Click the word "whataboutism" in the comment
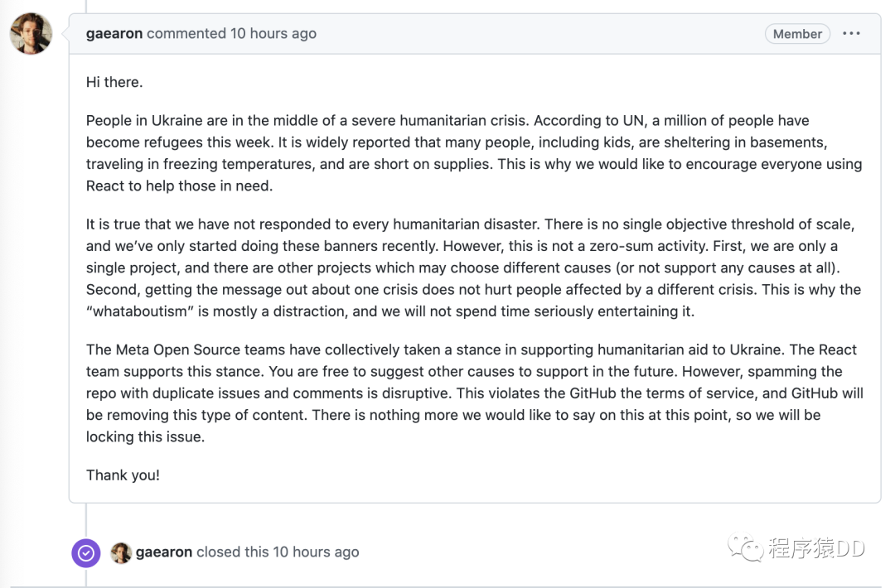Image resolution: width=895 pixels, height=588 pixels. pos(140,311)
